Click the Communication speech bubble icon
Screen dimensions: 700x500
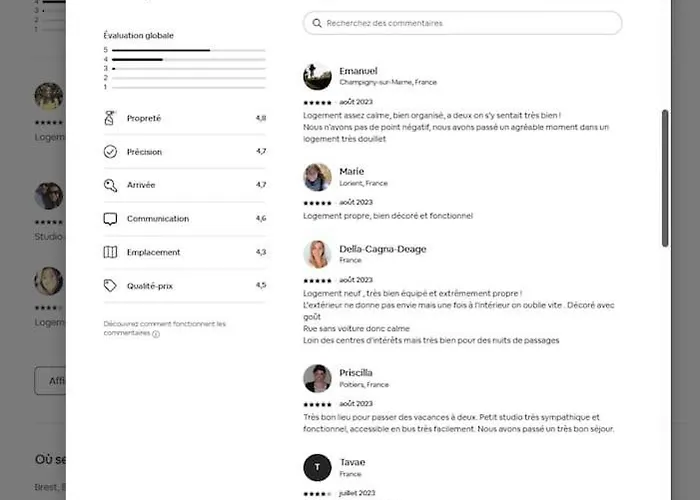coord(110,219)
